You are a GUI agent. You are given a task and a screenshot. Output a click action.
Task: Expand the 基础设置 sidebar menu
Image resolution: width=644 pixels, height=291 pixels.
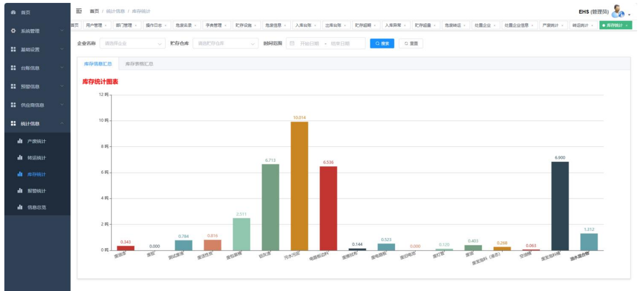click(37, 50)
